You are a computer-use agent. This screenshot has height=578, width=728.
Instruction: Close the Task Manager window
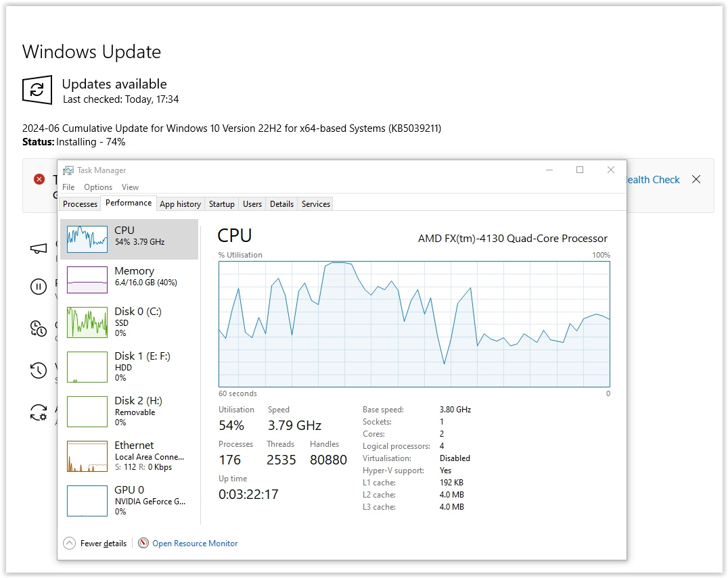[611, 170]
